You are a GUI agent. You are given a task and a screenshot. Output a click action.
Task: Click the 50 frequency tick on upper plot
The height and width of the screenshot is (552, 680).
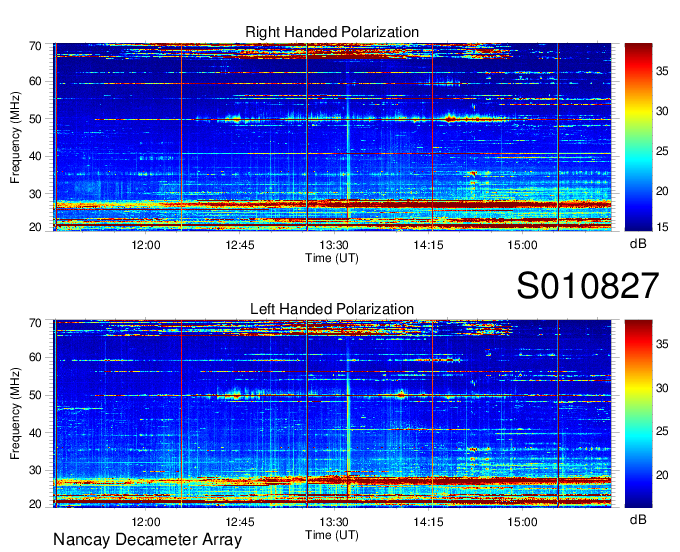35,119
